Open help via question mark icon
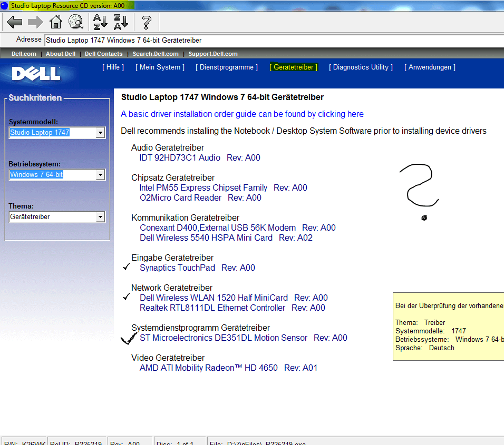This screenshot has height=445, width=504. (147, 23)
